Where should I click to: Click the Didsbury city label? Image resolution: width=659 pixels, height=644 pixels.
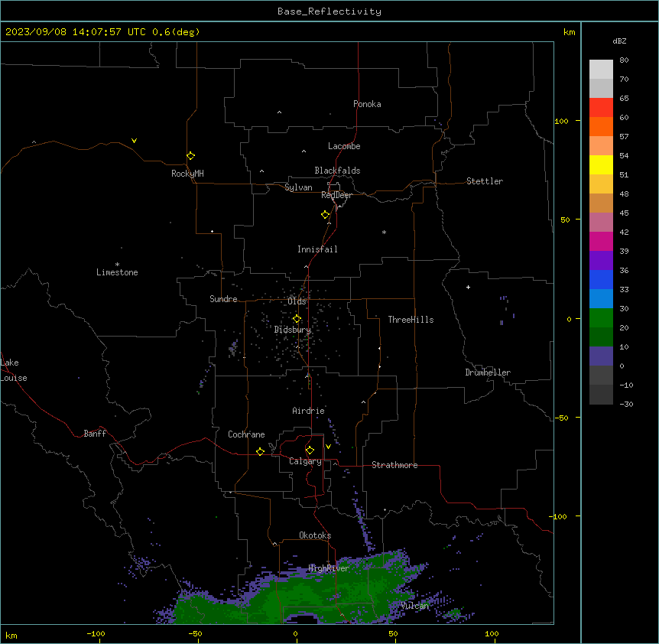pyautogui.click(x=293, y=330)
